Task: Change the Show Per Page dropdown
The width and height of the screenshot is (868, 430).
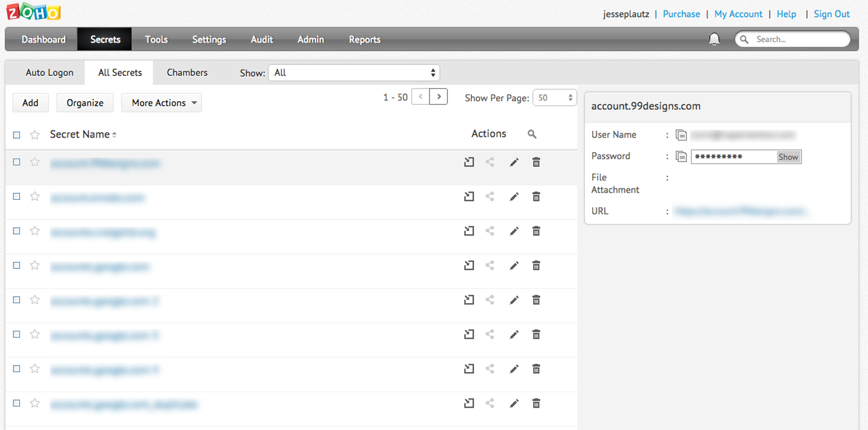Action: (554, 97)
